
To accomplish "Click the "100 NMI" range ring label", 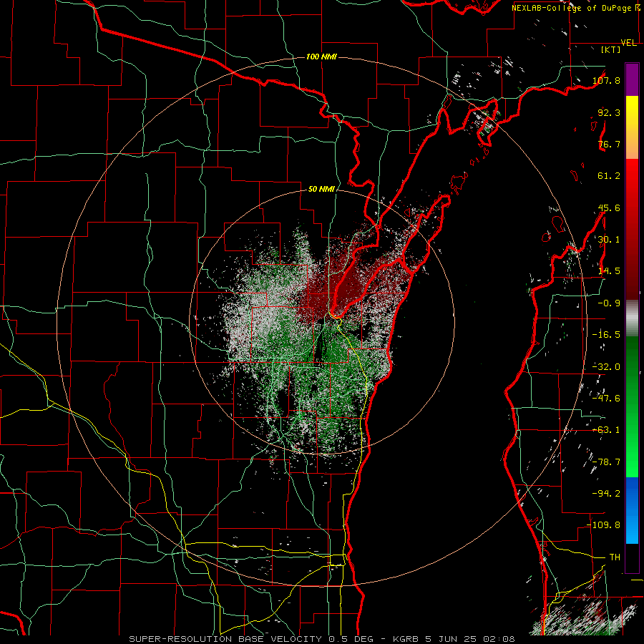I will tap(321, 57).
